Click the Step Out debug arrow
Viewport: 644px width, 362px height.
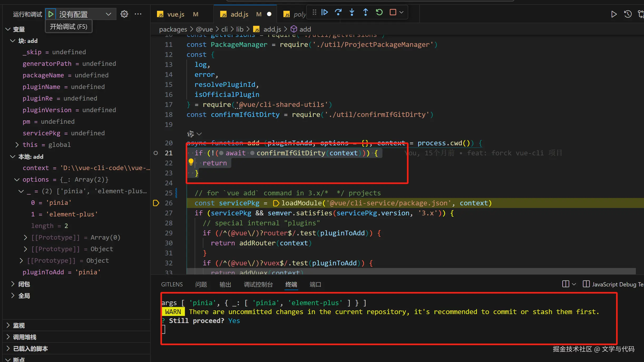pyautogui.click(x=366, y=12)
